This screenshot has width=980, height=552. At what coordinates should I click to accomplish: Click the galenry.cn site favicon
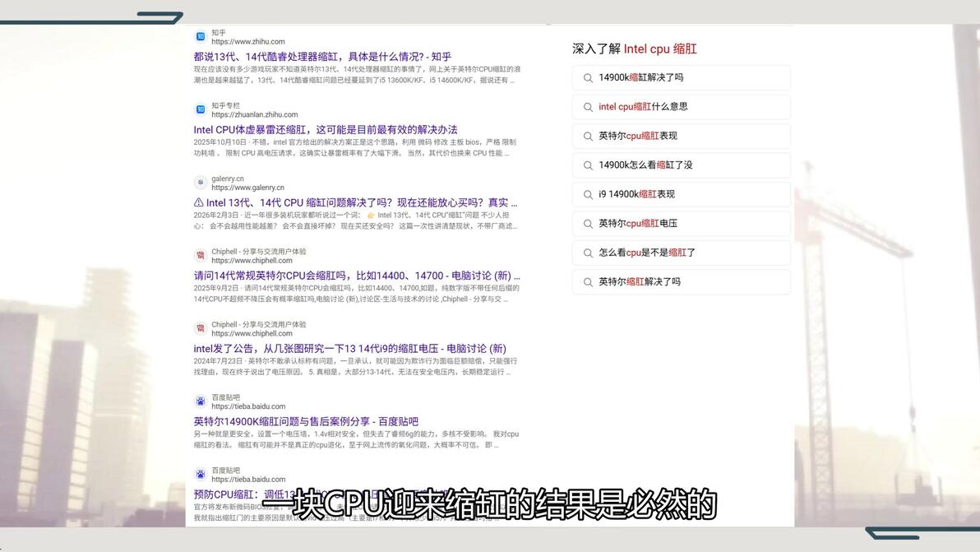click(200, 183)
